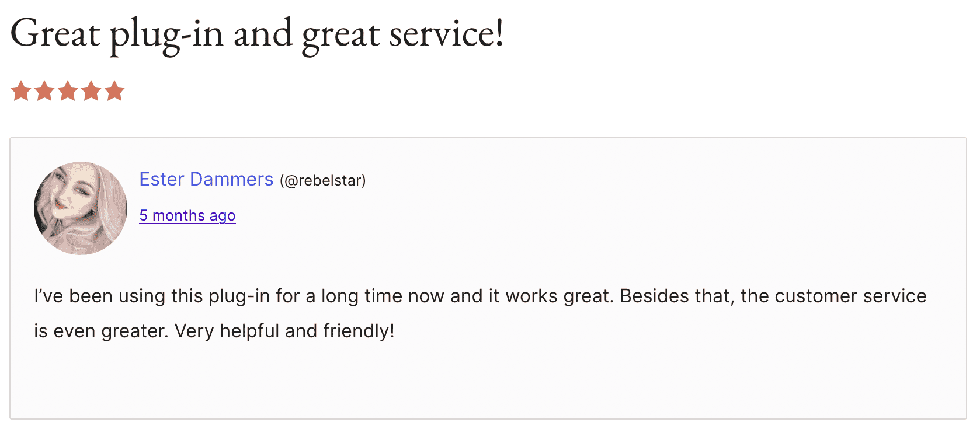The width and height of the screenshot is (980, 426).
Task: Click the reviewer avatar photo
Action: pyautogui.click(x=81, y=208)
